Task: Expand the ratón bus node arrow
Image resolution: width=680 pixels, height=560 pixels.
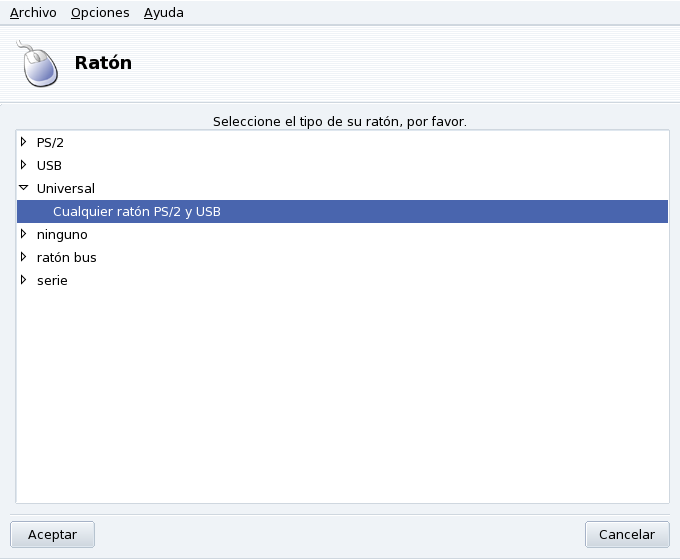Action: coord(23,257)
